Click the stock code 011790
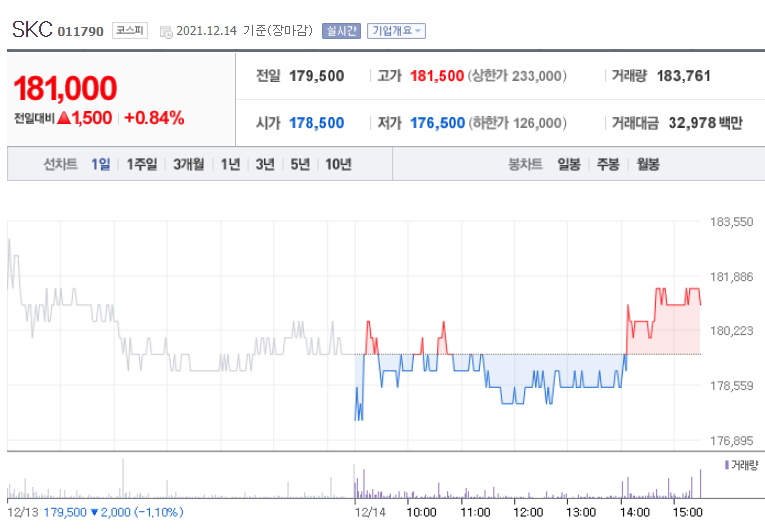Screen dimensions: 765x531 coord(81,31)
